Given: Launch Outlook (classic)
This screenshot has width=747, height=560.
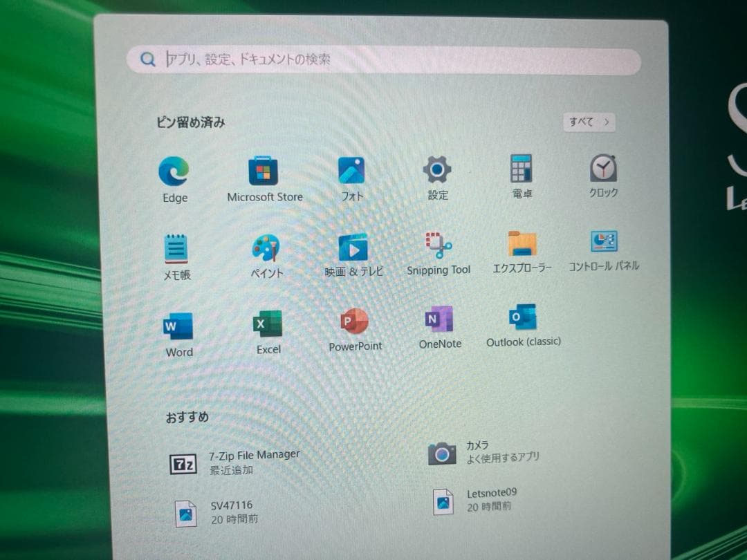Looking at the screenshot, I should tap(523, 317).
